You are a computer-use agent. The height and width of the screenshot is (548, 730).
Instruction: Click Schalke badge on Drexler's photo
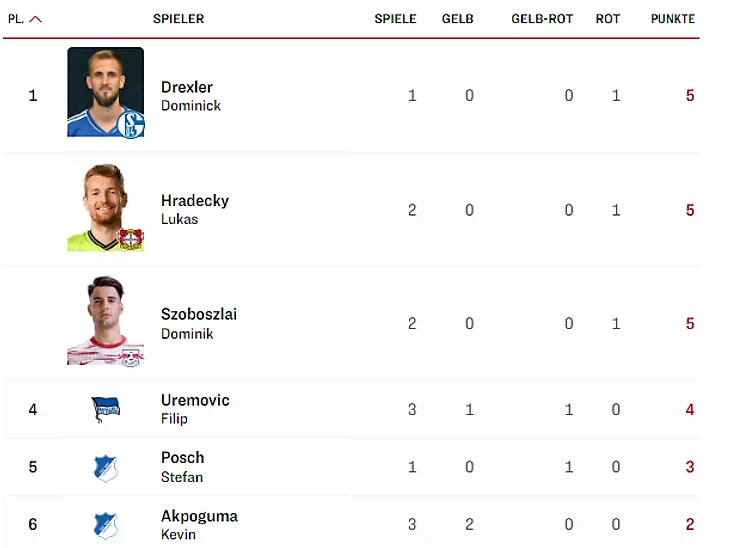tap(131, 124)
